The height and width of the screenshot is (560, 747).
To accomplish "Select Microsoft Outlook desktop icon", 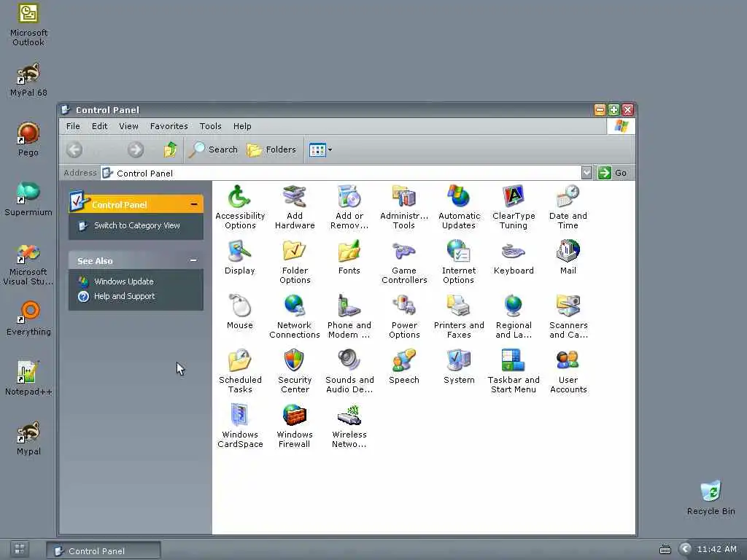I will click(28, 25).
